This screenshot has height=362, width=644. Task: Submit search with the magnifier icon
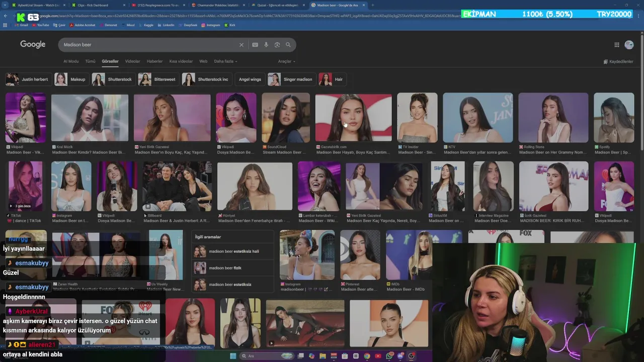[288, 45]
